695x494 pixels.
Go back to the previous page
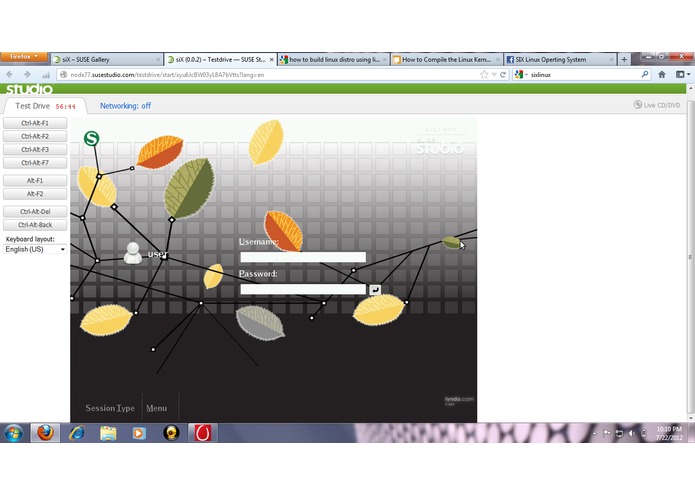point(10,74)
